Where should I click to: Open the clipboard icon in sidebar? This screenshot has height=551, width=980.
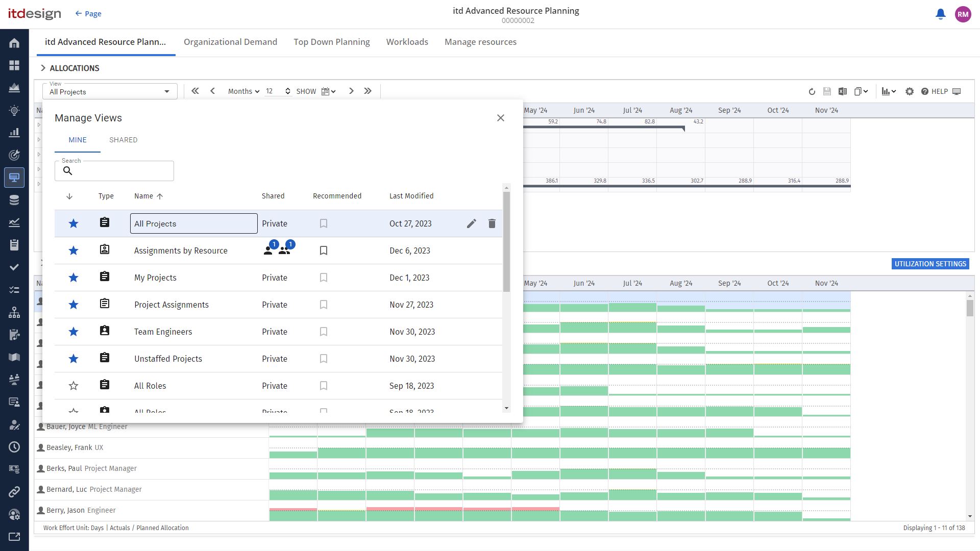coord(14,245)
